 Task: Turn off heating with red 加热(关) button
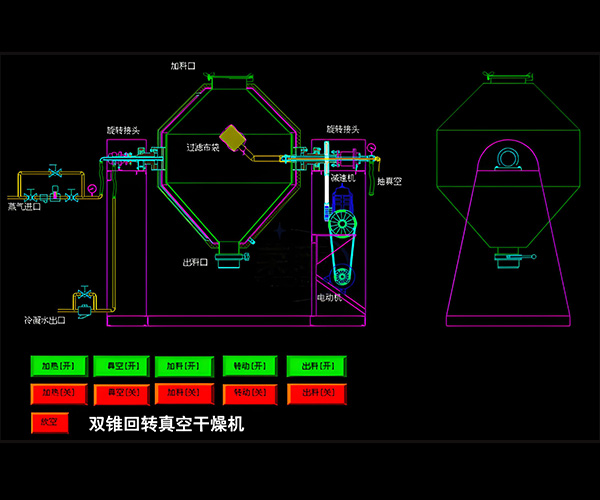[x=60, y=393]
